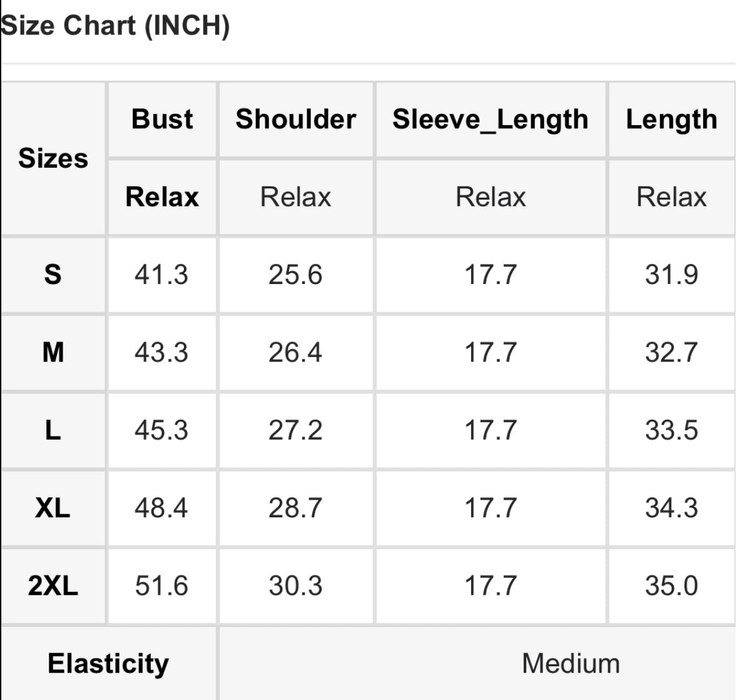
Task: Select the 2XL size row label
Action: tap(53, 586)
